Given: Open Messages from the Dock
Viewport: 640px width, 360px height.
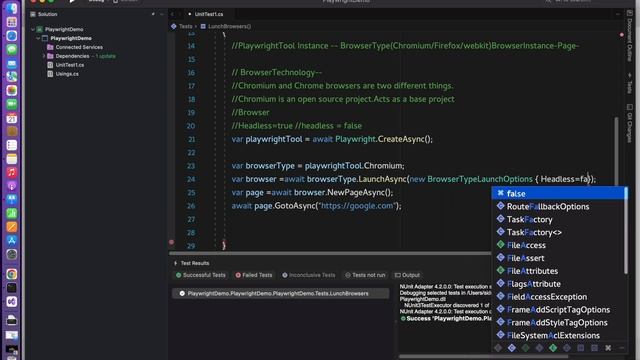Looking at the screenshot, I should (11, 49).
